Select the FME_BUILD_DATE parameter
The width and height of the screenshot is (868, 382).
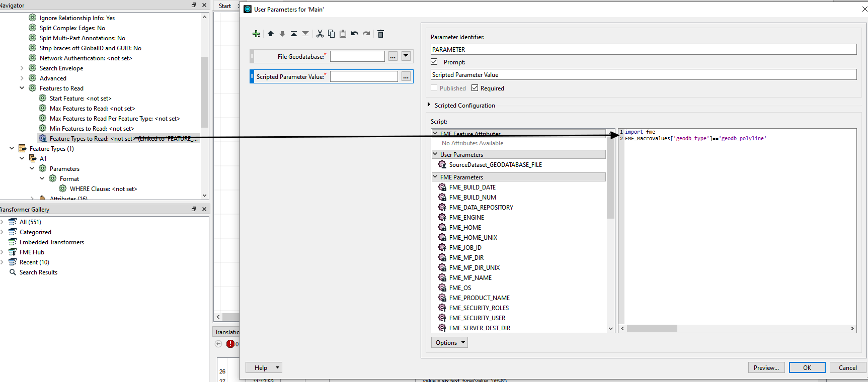point(472,187)
